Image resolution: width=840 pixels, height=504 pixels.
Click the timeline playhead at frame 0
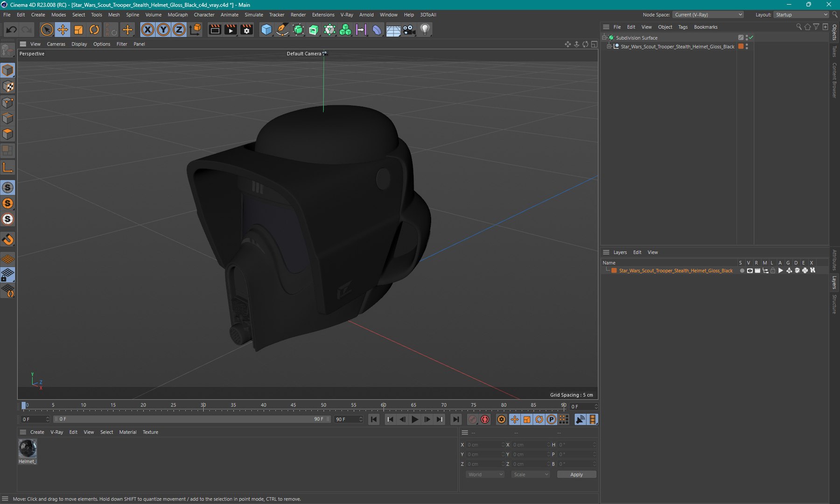tap(24, 406)
